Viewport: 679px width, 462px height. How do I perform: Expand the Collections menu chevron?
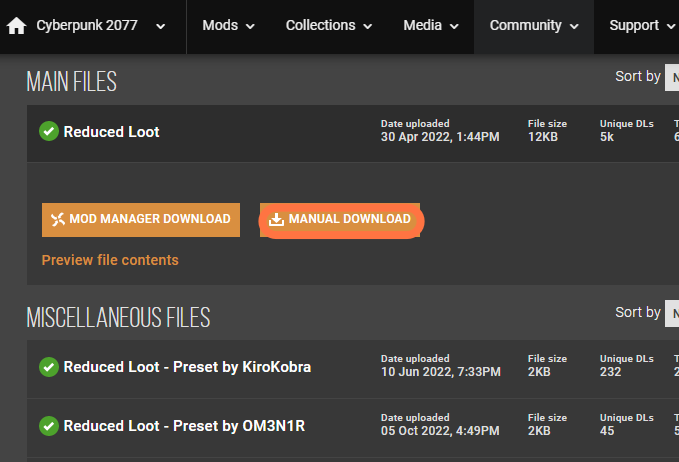[368, 26]
